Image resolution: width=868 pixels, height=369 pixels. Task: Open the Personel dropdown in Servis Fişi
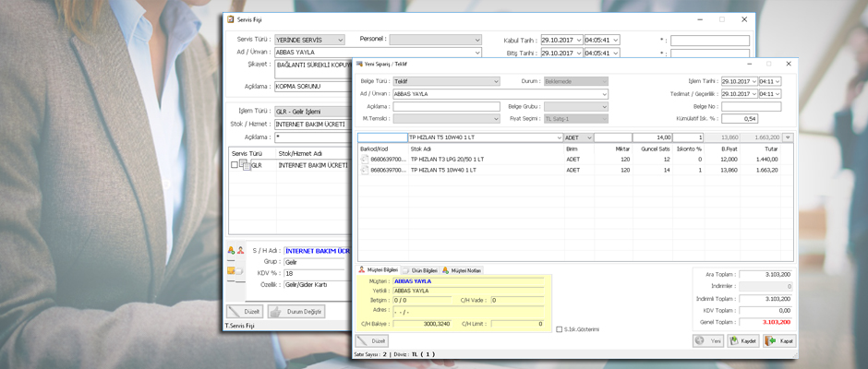[x=477, y=40]
